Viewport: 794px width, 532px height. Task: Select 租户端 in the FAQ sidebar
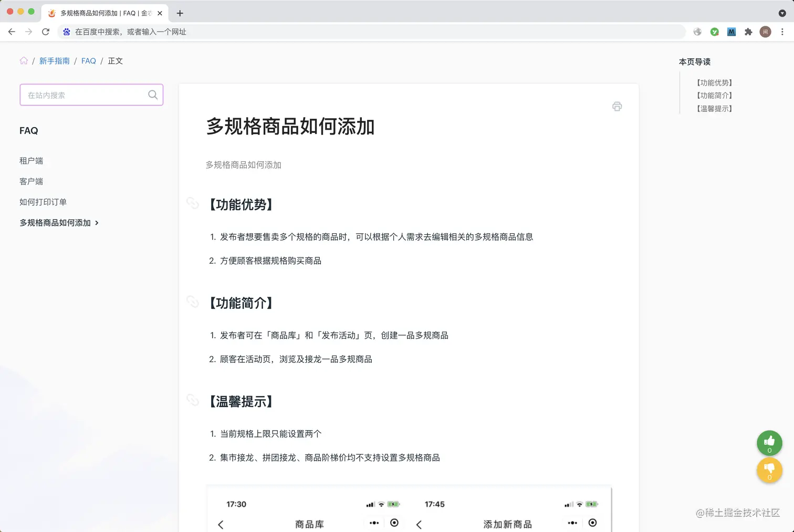click(x=32, y=161)
